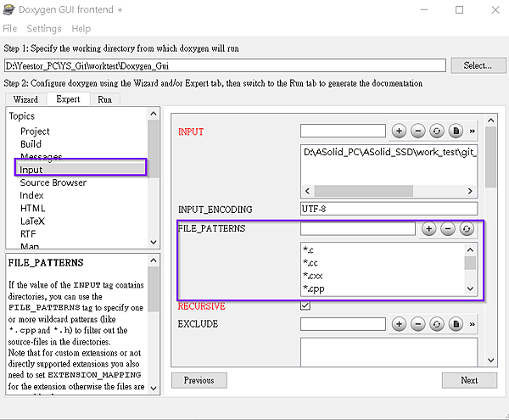509x420 pixels.
Task: Select Source Browser topic
Action: click(x=53, y=182)
